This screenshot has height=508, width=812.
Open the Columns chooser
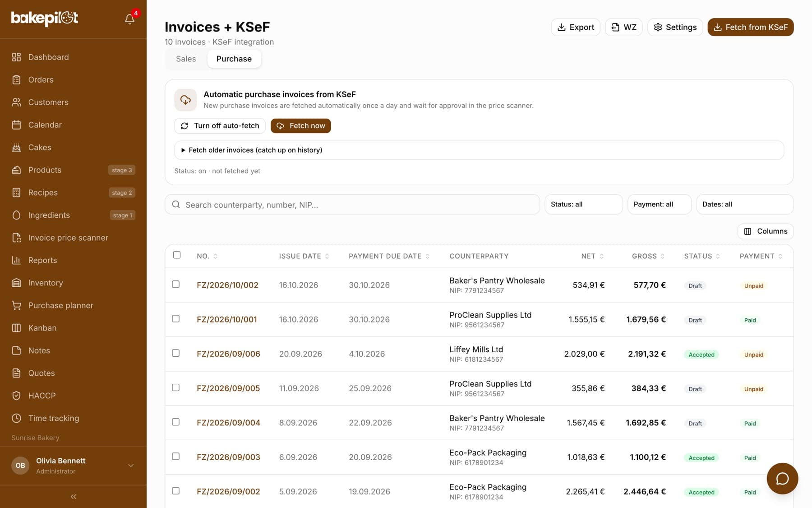[765, 231]
